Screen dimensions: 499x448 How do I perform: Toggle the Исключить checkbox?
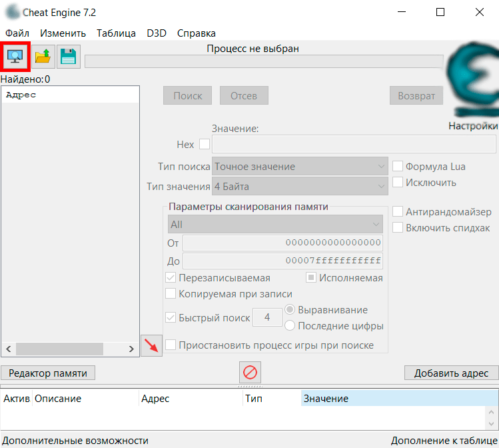coord(398,182)
